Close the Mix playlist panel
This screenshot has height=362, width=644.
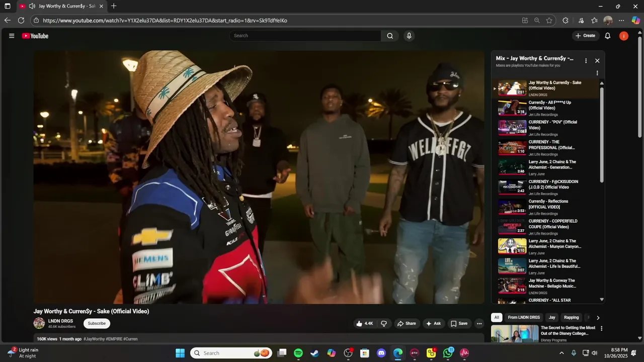click(x=597, y=60)
